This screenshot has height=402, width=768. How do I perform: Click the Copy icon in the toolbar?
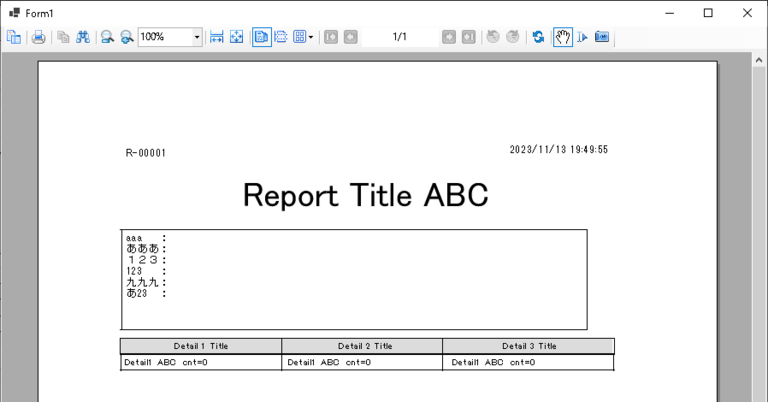(63, 37)
